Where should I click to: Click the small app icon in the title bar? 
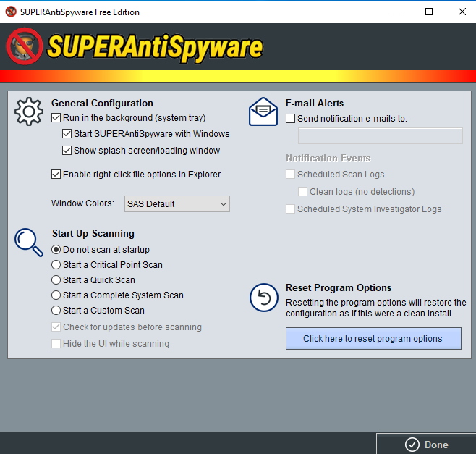11,12
